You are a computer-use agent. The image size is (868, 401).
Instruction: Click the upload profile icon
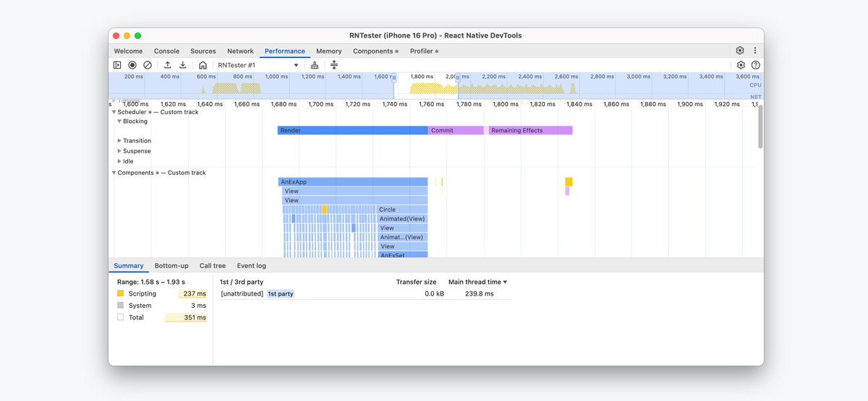point(168,65)
